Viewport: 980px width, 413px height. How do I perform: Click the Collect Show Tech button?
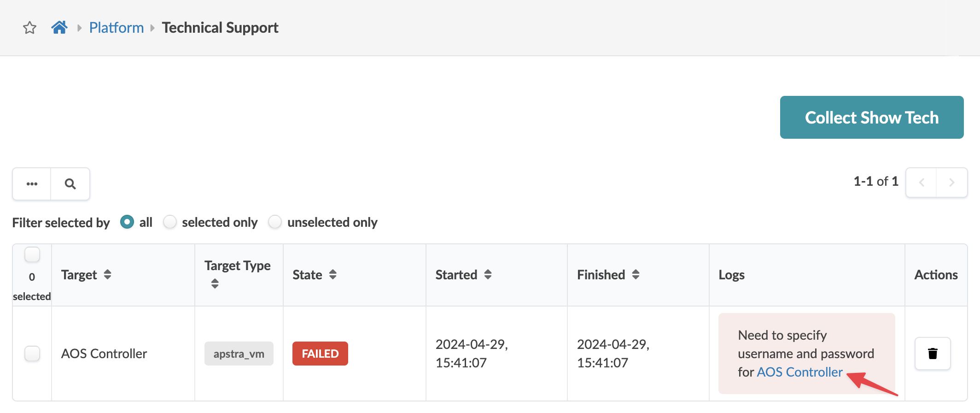tap(871, 118)
